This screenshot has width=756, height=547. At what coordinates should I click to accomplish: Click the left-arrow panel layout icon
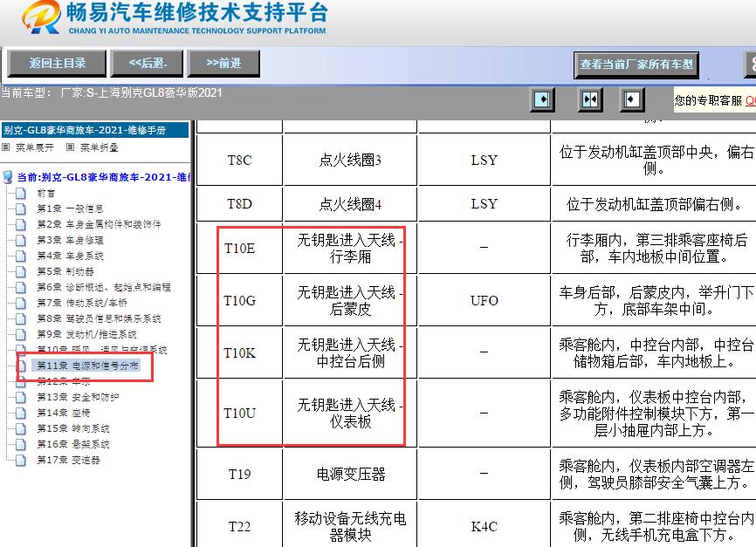[x=632, y=99]
